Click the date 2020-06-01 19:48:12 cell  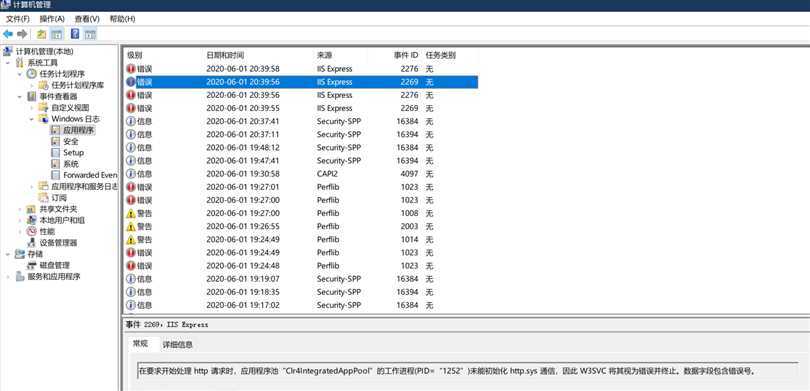(x=243, y=148)
